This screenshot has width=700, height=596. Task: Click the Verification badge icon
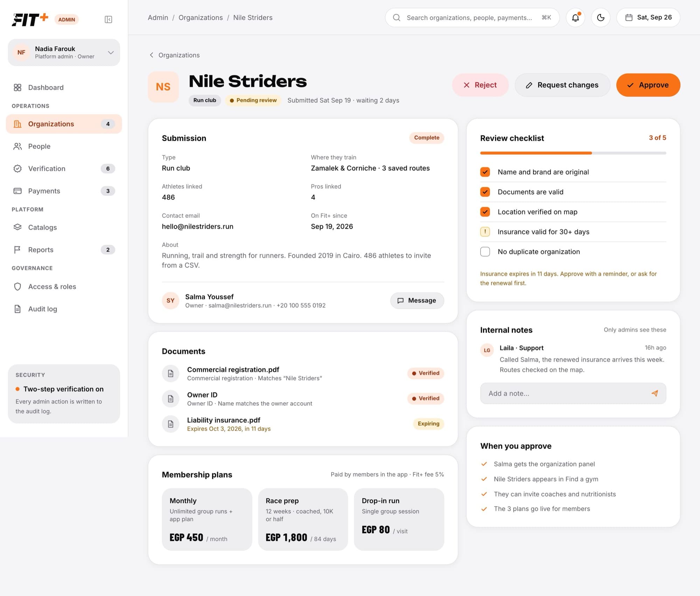click(x=17, y=169)
